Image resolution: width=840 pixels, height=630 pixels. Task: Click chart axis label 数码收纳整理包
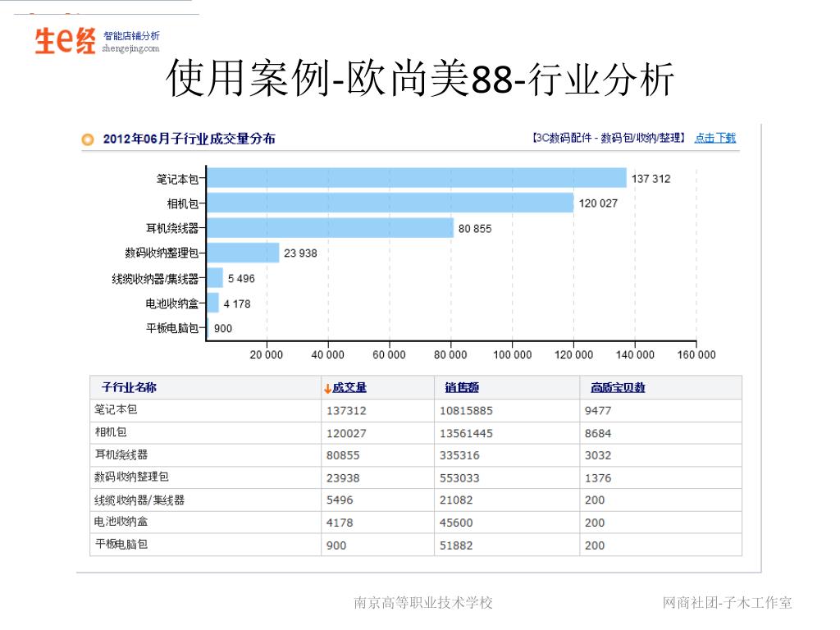coord(162,253)
